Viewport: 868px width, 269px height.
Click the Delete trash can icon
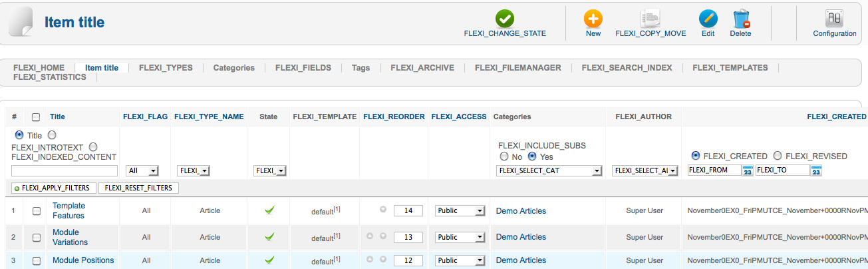(x=741, y=19)
